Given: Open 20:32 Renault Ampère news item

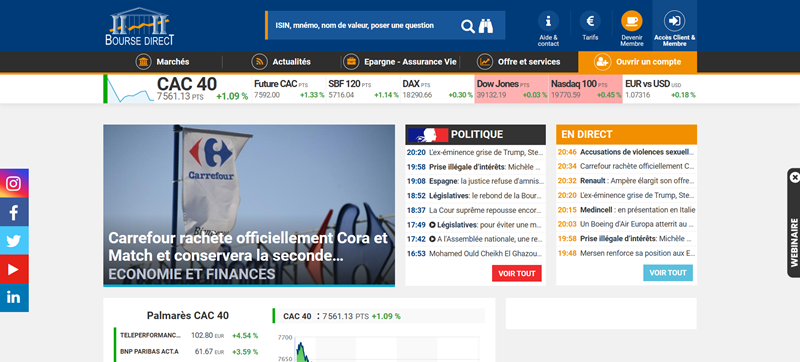Looking at the screenshot, I should 627,180.
